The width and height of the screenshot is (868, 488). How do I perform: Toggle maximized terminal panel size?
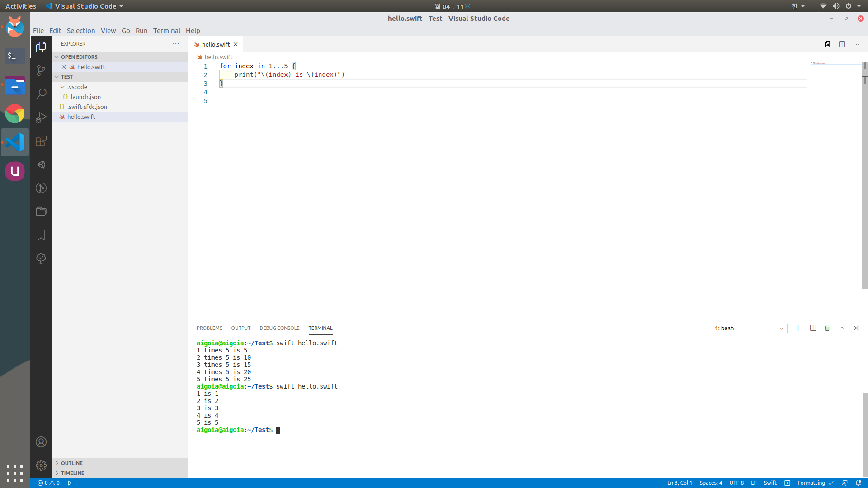pos(841,328)
